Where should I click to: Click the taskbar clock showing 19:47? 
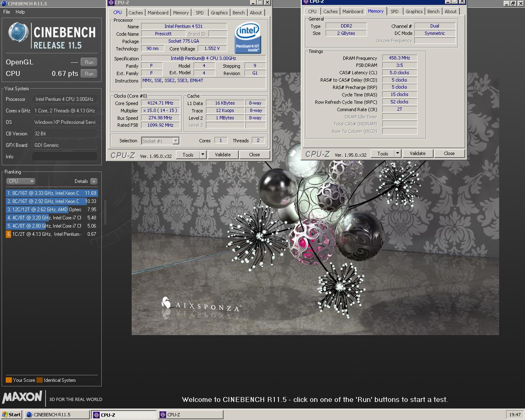coord(515,415)
